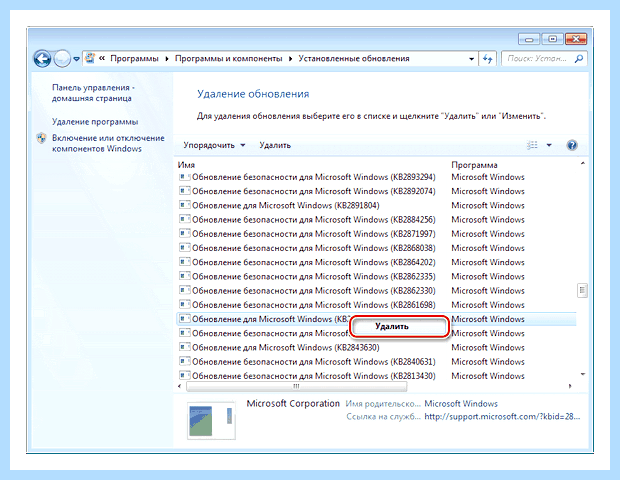Click the Forward navigation arrow
This screenshot has height=480, width=620.
62,59
